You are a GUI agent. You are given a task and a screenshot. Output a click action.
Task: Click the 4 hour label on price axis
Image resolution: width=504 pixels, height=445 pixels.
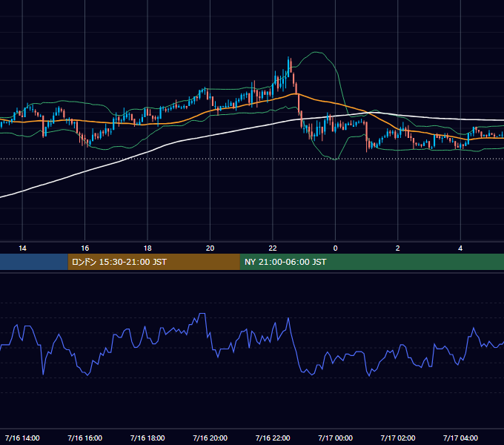460,248
